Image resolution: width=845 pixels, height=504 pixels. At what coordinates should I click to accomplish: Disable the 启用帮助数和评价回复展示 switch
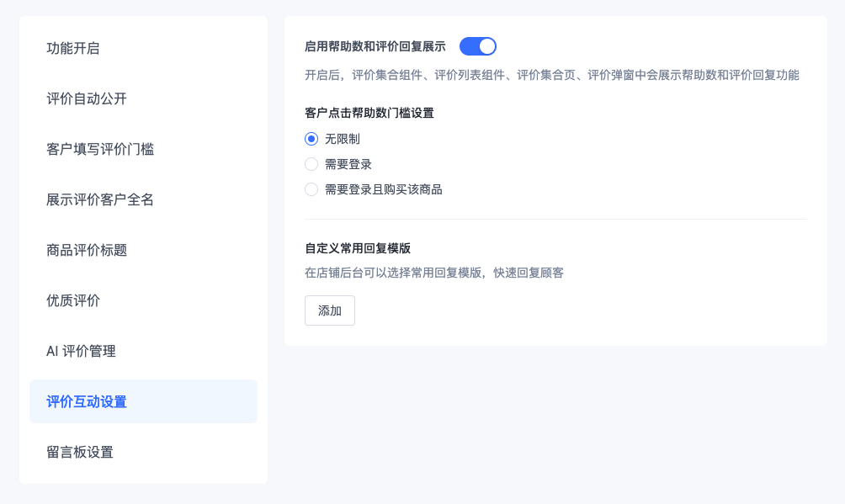click(477, 46)
